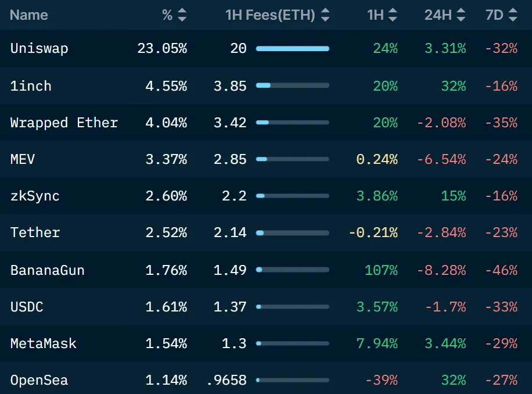Click Uniswap's full fee bar
This screenshot has height=394, width=532.
coord(292,49)
